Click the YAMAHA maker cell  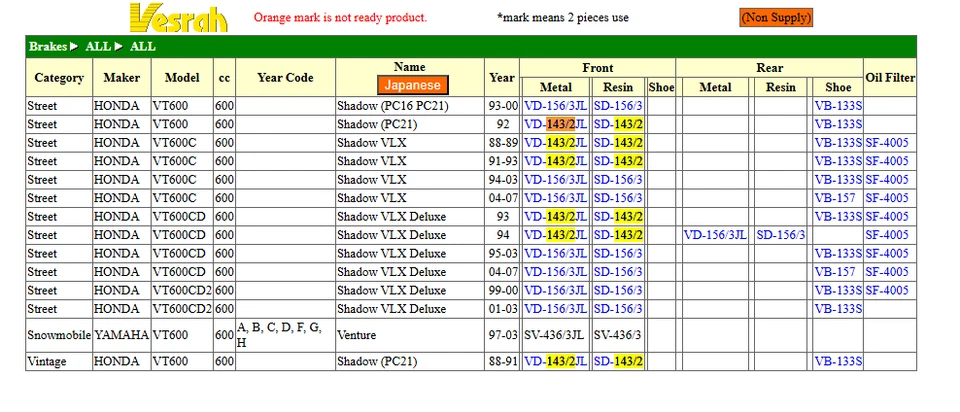(x=121, y=335)
